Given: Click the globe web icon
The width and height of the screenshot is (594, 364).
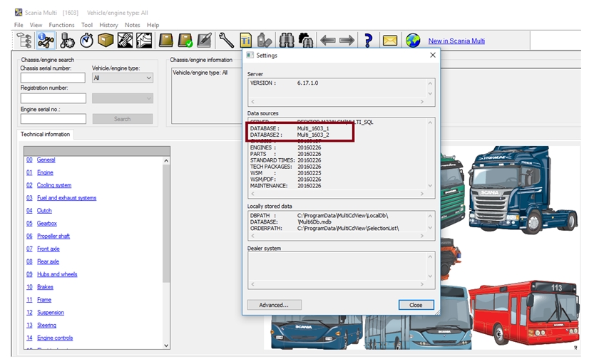Looking at the screenshot, I should pos(413,40).
